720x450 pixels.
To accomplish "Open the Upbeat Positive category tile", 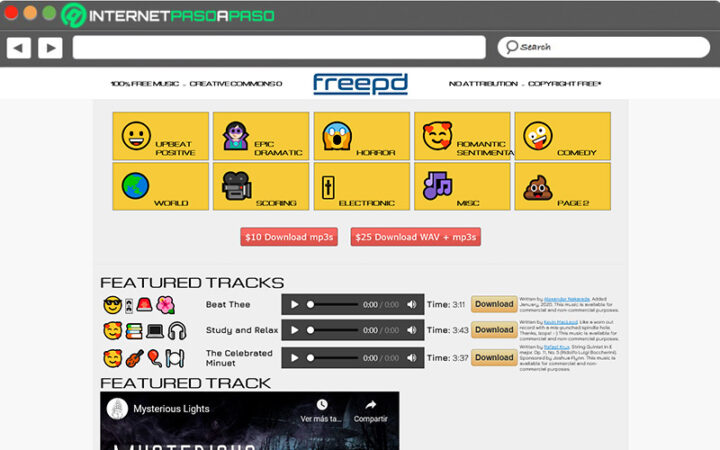I will (160, 136).
